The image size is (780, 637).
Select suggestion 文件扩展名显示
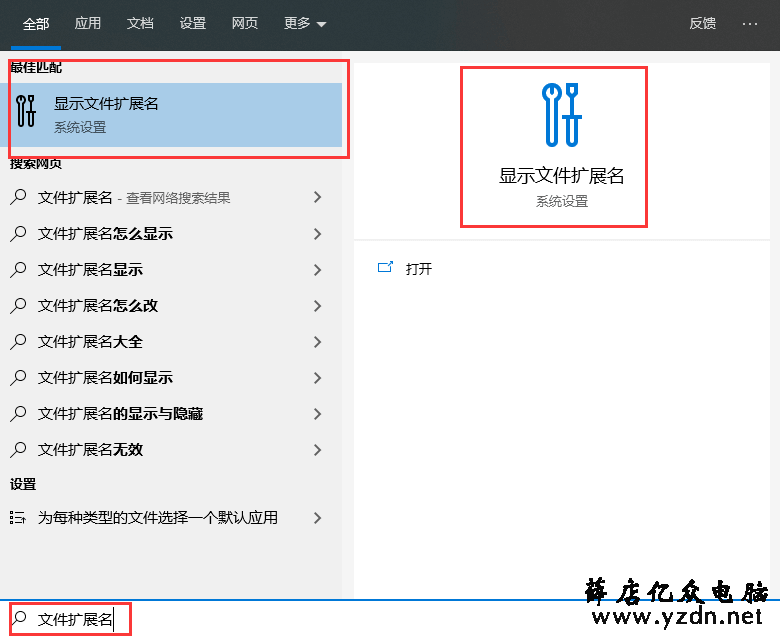171,270
